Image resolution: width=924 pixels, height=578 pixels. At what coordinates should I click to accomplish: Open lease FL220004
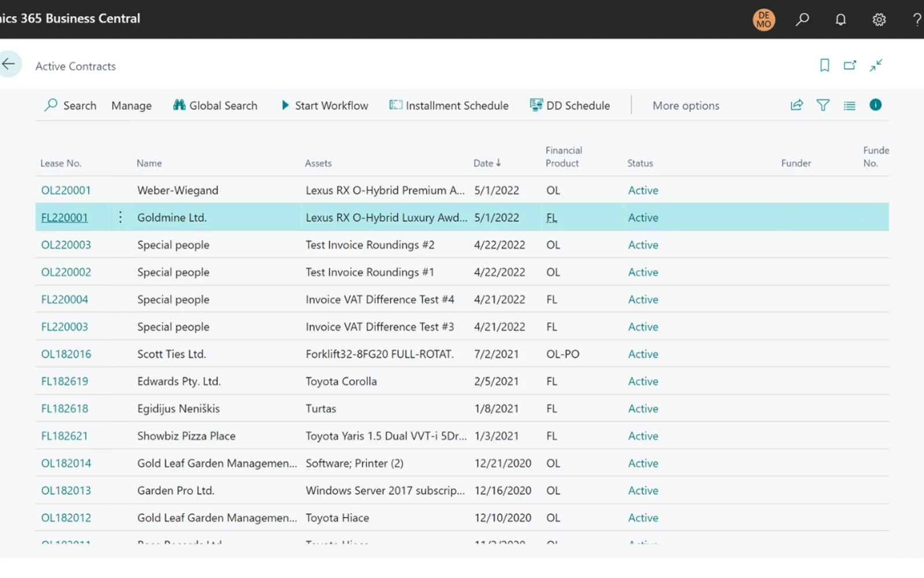click(65, 299)
